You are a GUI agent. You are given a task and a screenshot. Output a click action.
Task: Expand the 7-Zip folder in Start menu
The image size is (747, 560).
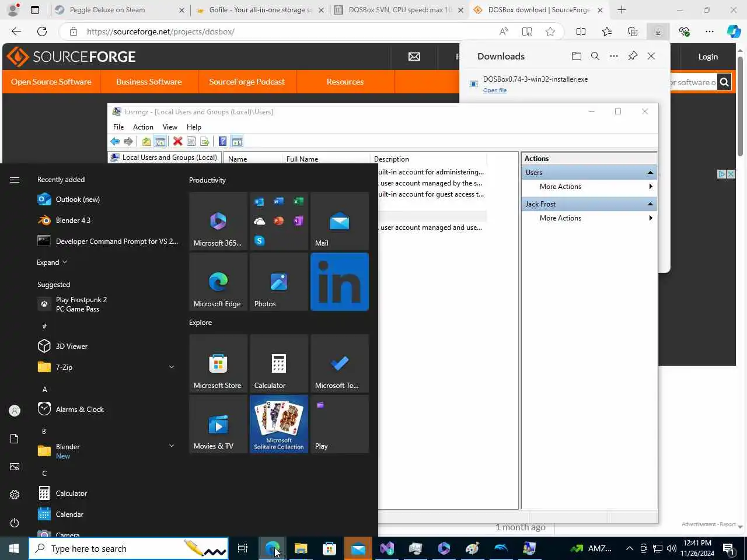[106, 367]
